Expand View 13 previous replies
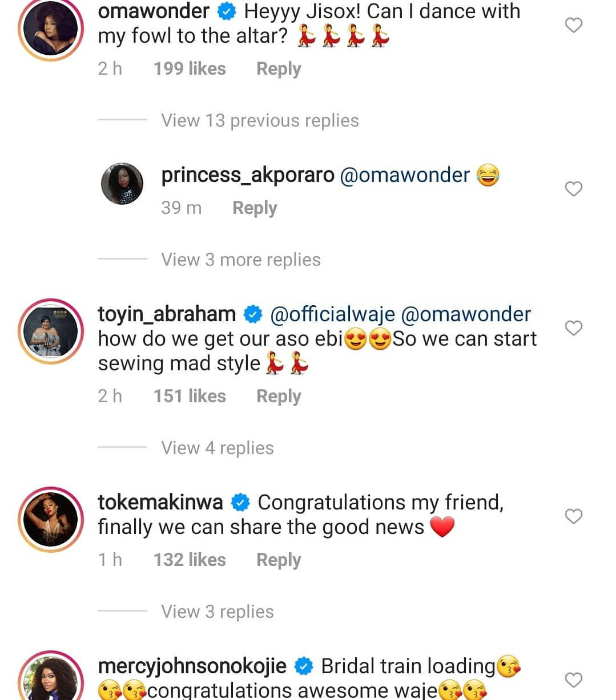Screen dimensions: 616x700 tap(260, 120)
